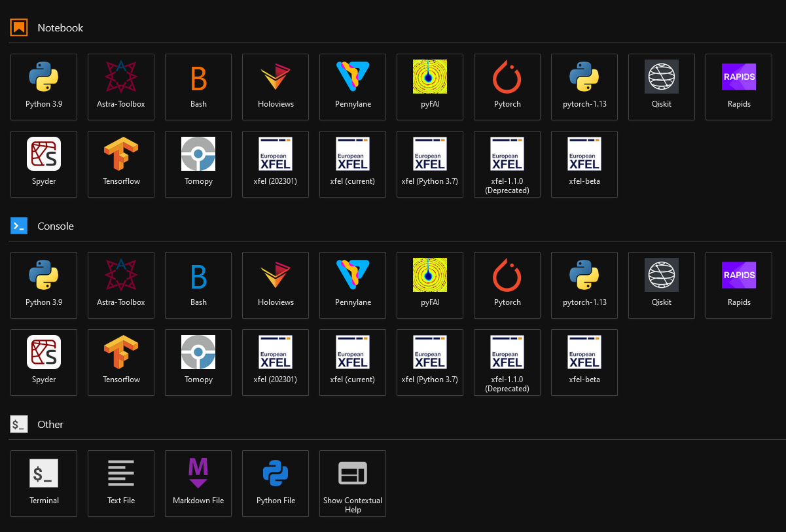
Task: Create a new Text File
Action: [x=121, y=483]
